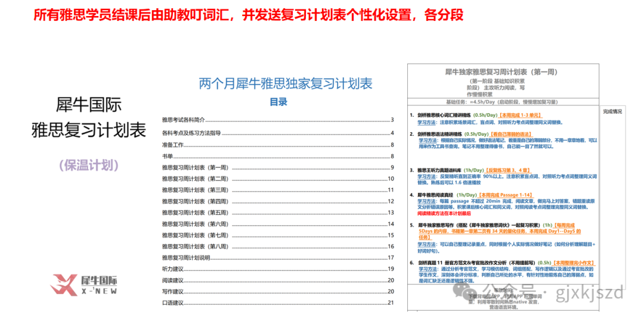Click the orange 【本周整理完小作文】 tag
The image size is (644, 318).
coord(575,262)
